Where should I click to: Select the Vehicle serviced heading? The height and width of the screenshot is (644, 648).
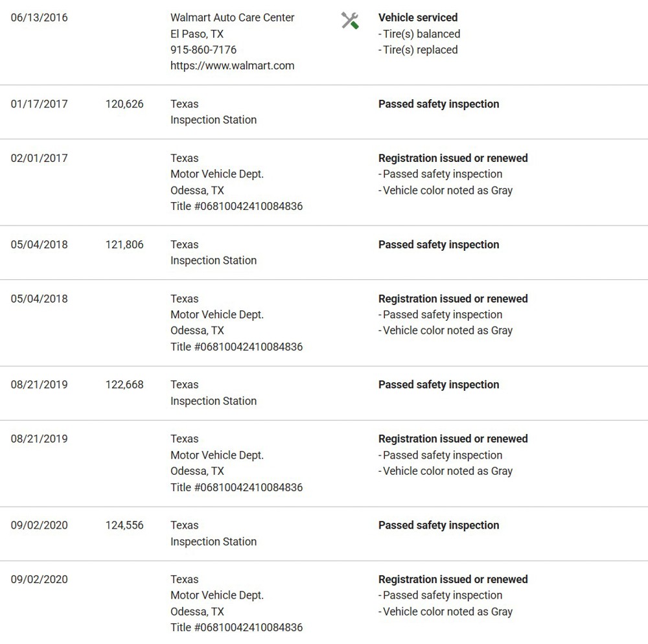click(417, 17)
